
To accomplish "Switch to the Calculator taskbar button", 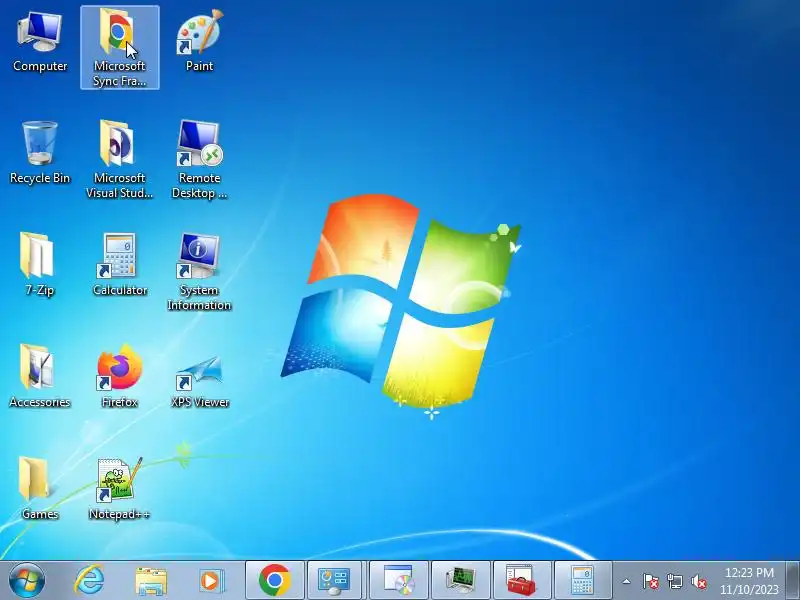I will (583, 581).
